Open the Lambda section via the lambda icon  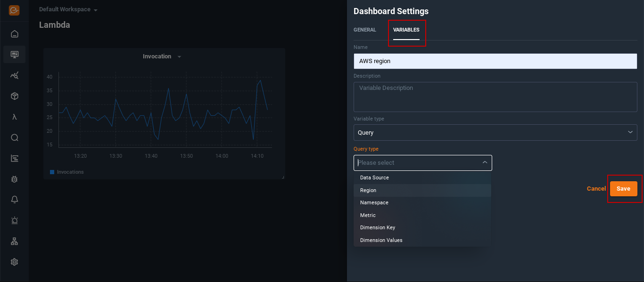pyautogui.click(x=14, y=116)
